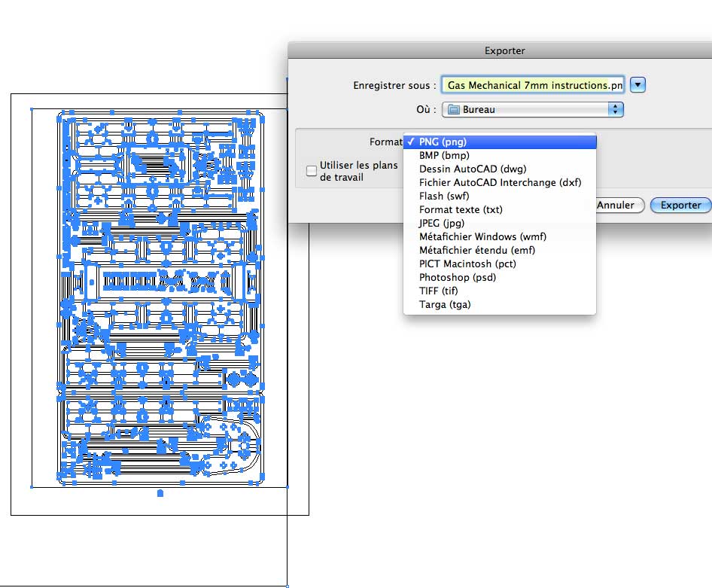The image size is (712, 588).
Task: Choose TIFF (tif) format
Action: [x=500, y=291]
